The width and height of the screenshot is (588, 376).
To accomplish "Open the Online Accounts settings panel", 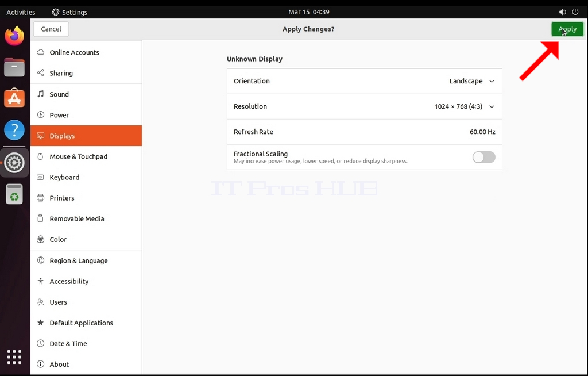I will (x=86, y=52).
